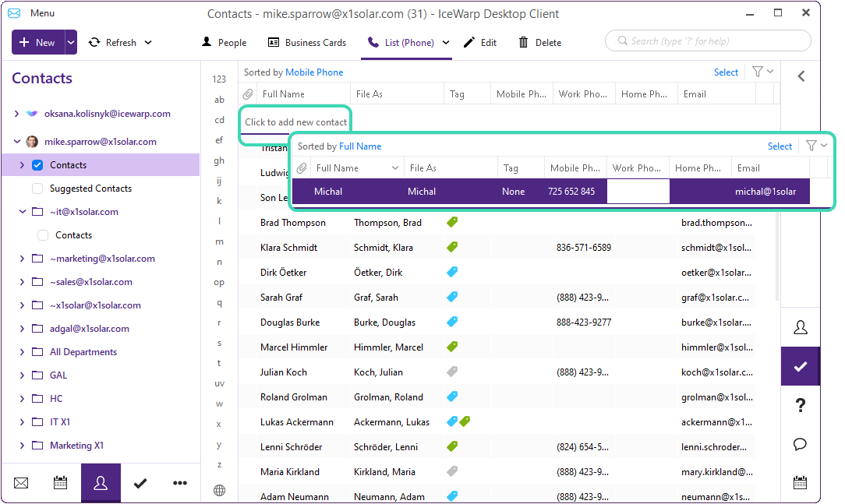Expand the Marketing X1 folder
The height and width of the screenshot is (504, 845).
[22, 446]
